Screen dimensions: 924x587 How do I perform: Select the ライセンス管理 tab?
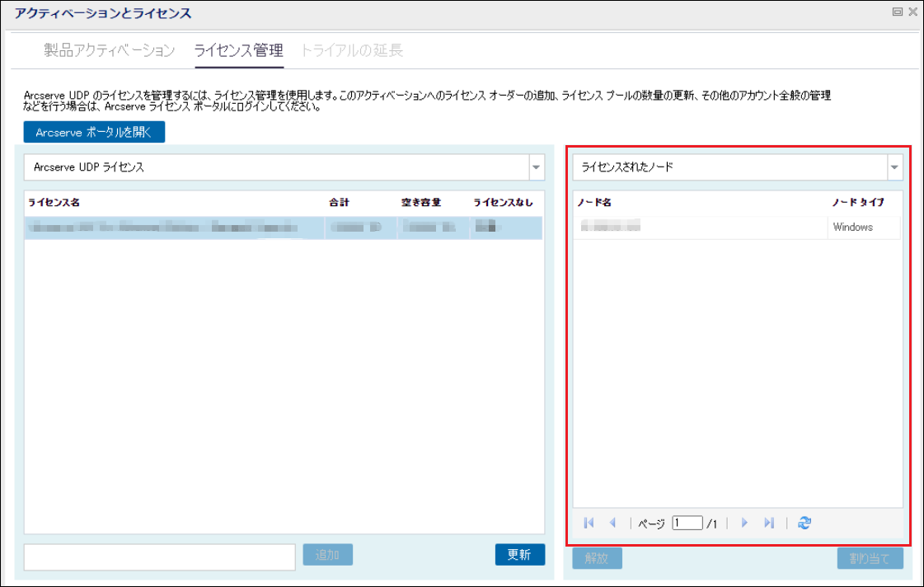click(238, 51)
